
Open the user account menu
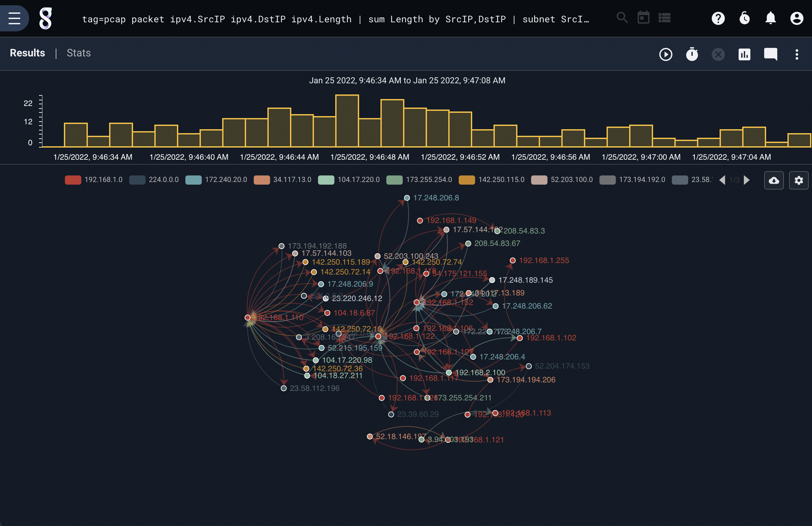click(797, 18)
